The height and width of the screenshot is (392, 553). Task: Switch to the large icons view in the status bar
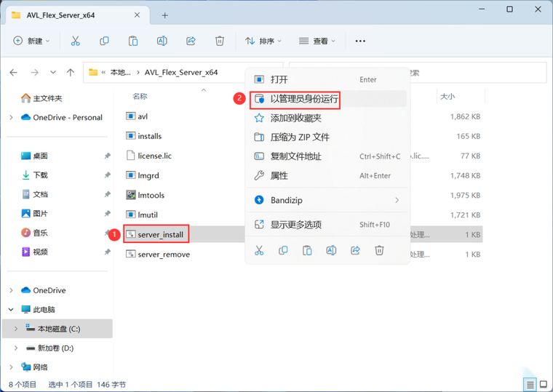544,384
